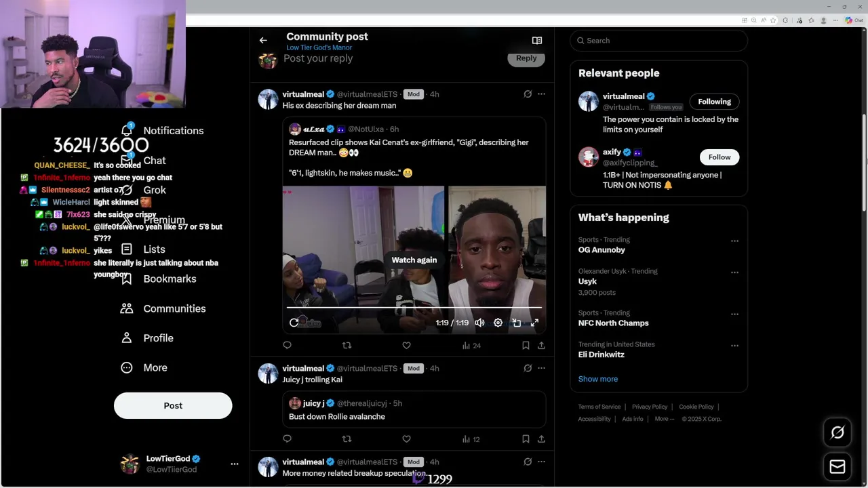This screenshot has height=488, width=868.
Task: Open Communities in sidebar
Action: coord(163,308)
